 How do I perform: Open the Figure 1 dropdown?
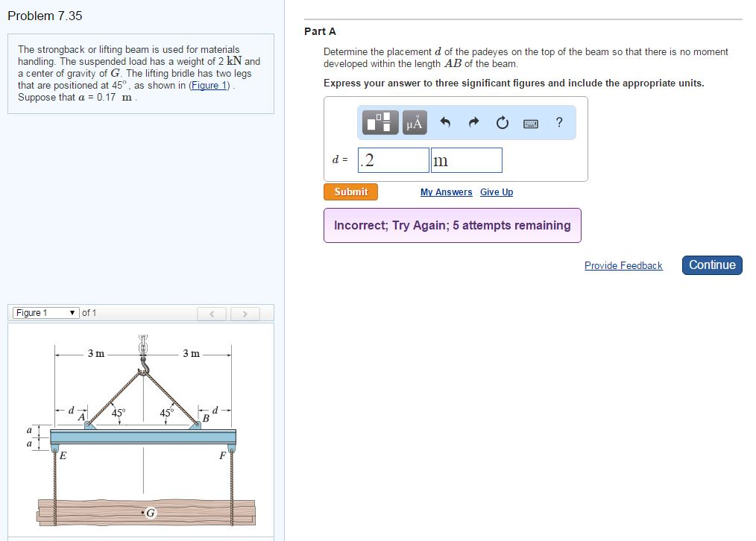click(x=45, y=313)
